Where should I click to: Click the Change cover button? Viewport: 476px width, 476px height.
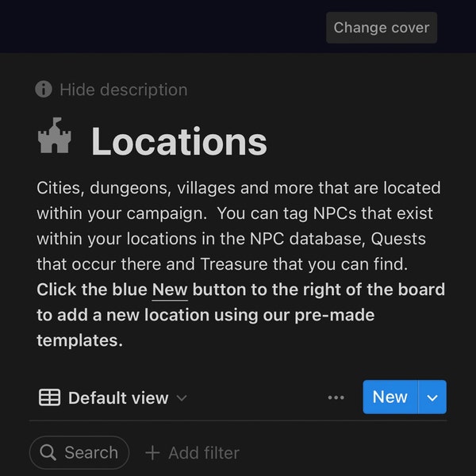382,28
